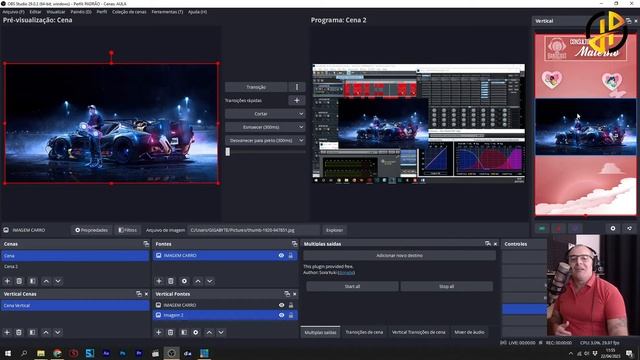640x360 pixels.
Task: Show hidden system tray icons chevron
Action: tap(571, 353)
